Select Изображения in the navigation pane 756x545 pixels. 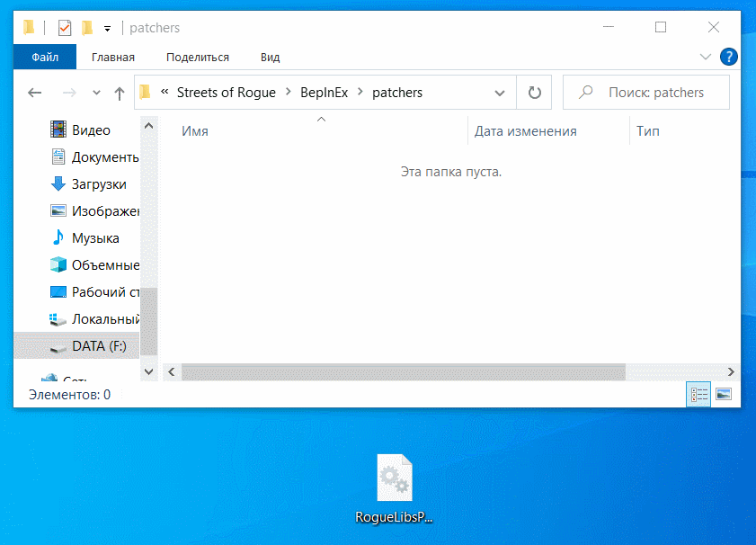click(94, 210)
